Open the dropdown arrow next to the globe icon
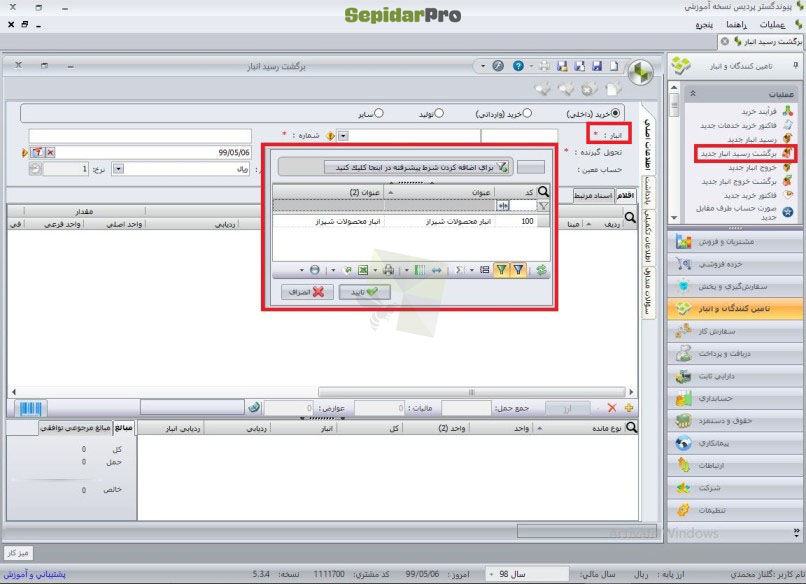The width and height of the screenshot is (806, 584). (x=302, y=270)
